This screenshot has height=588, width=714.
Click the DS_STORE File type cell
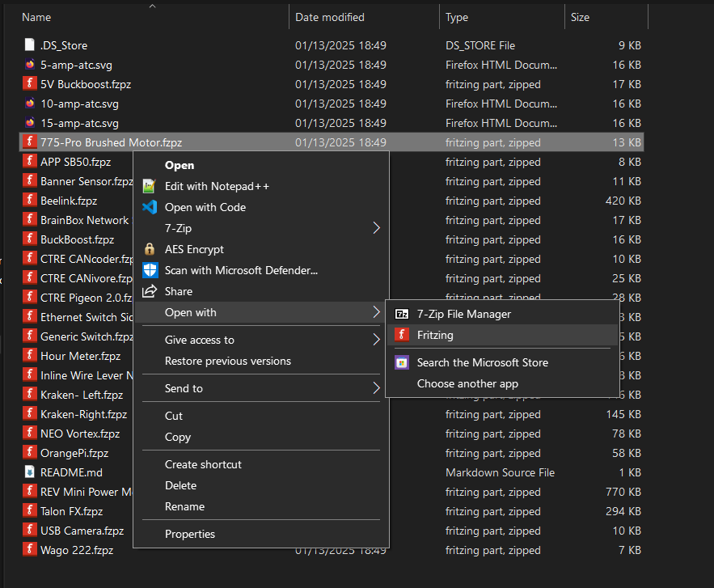coord(480,45)
